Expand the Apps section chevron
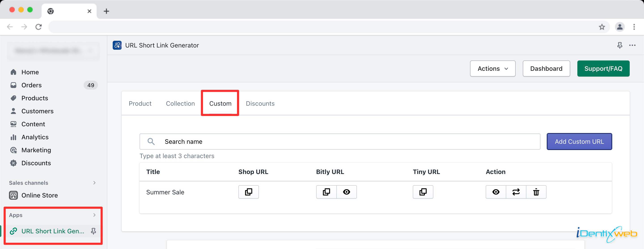 tap(94, 215)
